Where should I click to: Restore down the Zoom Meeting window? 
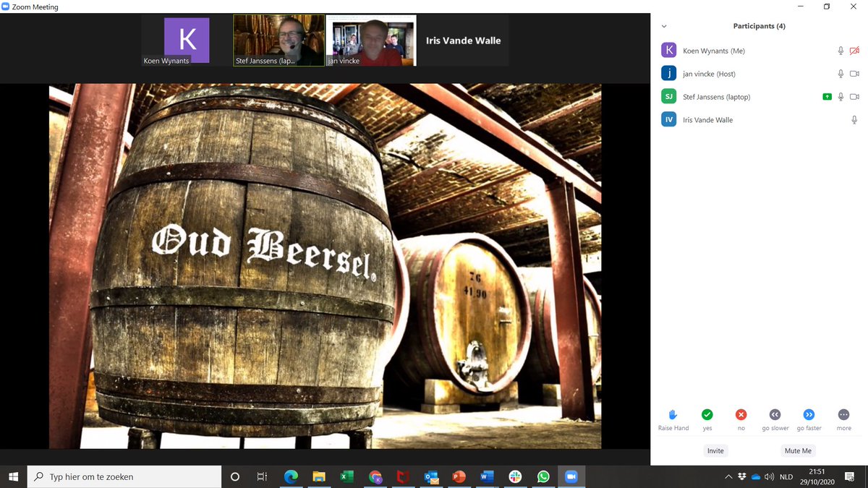(x=827, y=7)
